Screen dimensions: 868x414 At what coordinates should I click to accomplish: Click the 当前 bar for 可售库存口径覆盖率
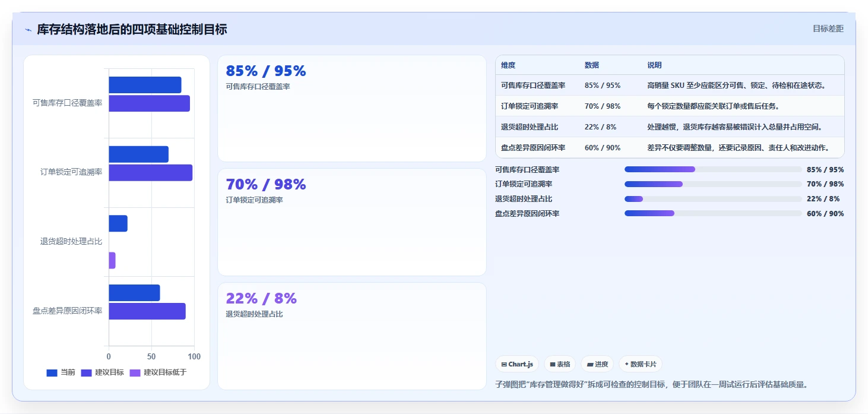point(145,85)
